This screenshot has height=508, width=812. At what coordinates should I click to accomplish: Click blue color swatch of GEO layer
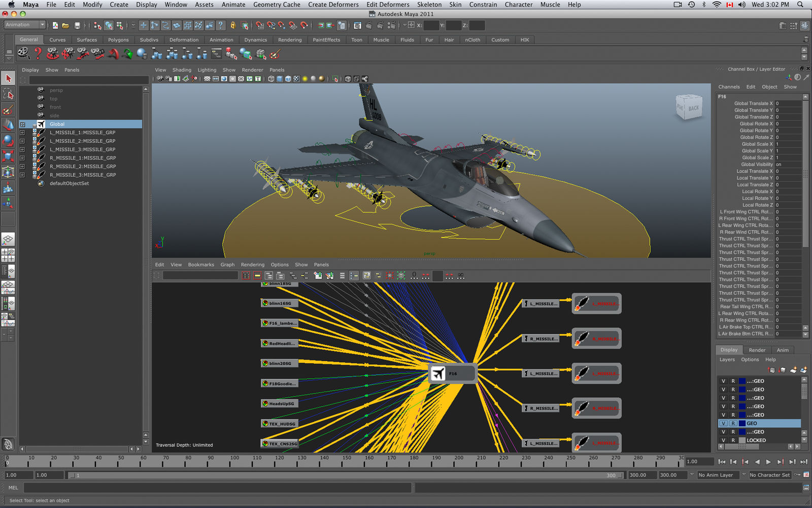(x=742, y=423)
